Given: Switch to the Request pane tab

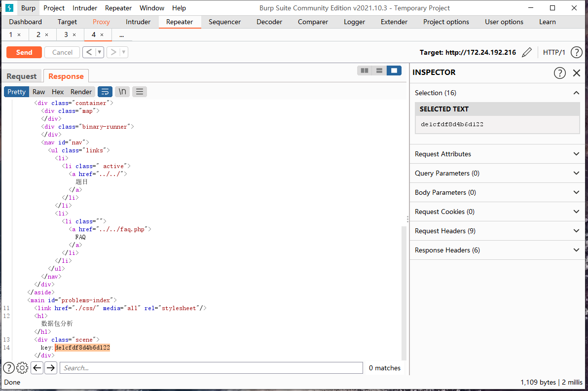Looking at the screenshot, I should (x=22, y=76).
